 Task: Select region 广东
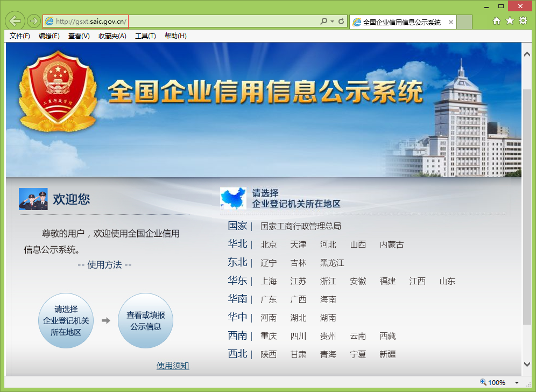pyautogui.click(x=269, y=299)
